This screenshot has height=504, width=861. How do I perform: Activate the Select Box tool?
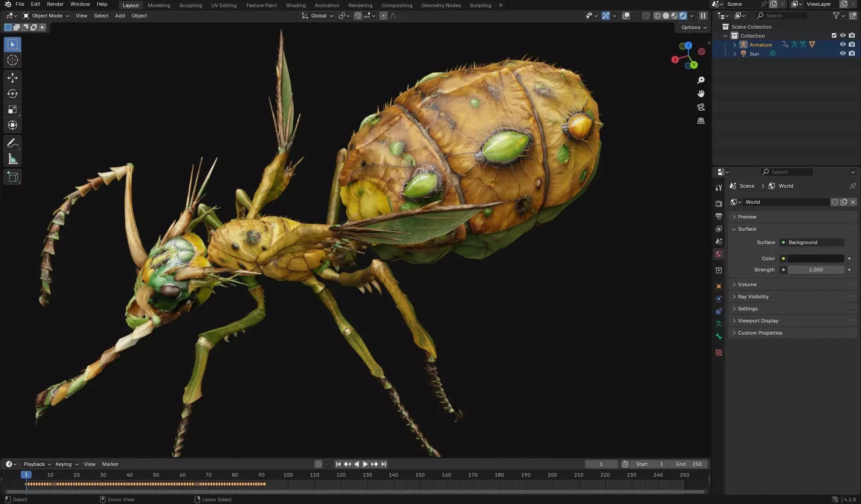click(x=13, y=44)
